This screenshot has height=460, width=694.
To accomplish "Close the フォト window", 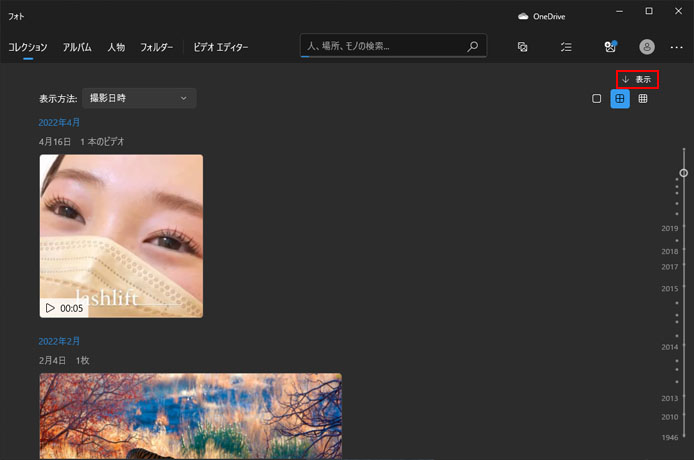I will click(679, 11).
